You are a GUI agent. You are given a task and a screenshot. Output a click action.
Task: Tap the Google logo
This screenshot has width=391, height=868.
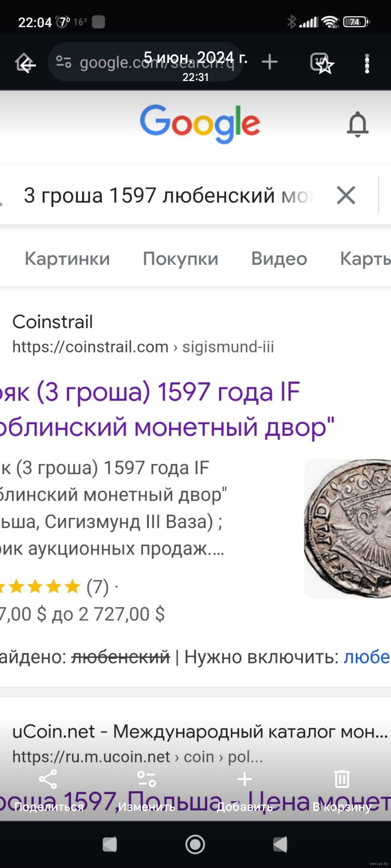(x=200, y=123)
